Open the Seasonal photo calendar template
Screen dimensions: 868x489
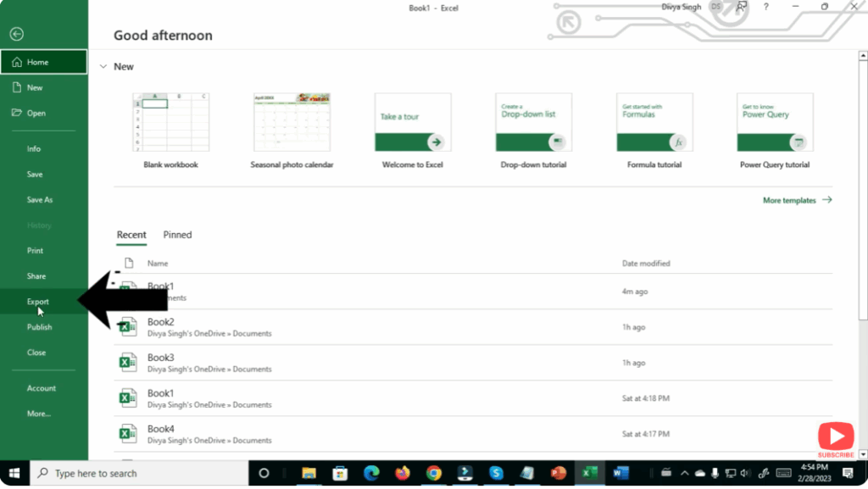pos(292,123)
